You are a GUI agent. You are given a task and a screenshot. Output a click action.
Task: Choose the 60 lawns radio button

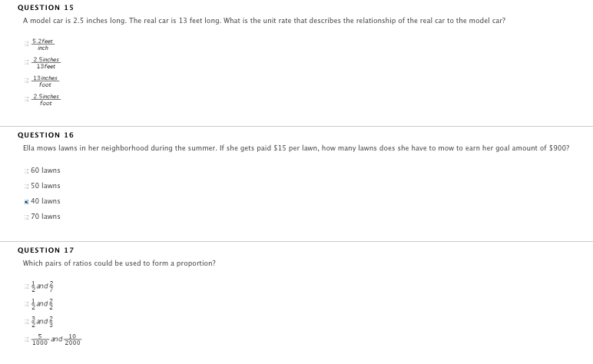point(26,171)
